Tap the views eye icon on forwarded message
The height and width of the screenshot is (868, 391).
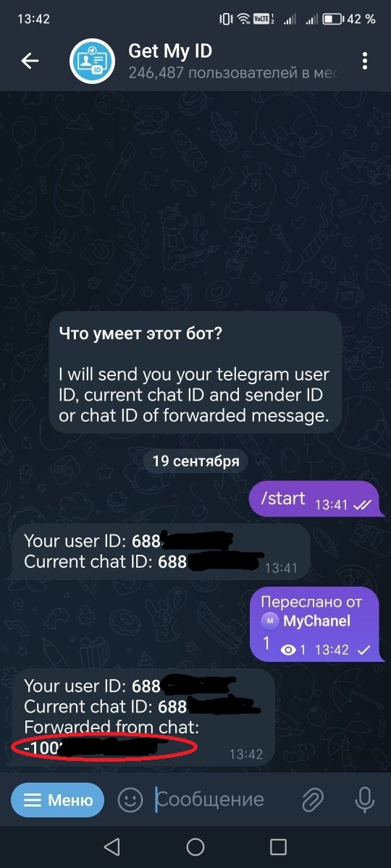290,650
